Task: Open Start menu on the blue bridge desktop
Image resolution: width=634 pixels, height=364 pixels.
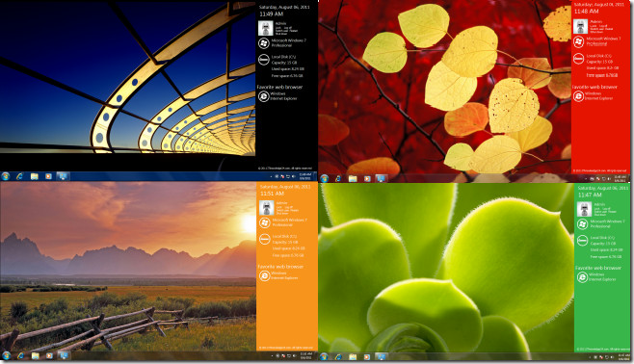Action: (6, 176)
